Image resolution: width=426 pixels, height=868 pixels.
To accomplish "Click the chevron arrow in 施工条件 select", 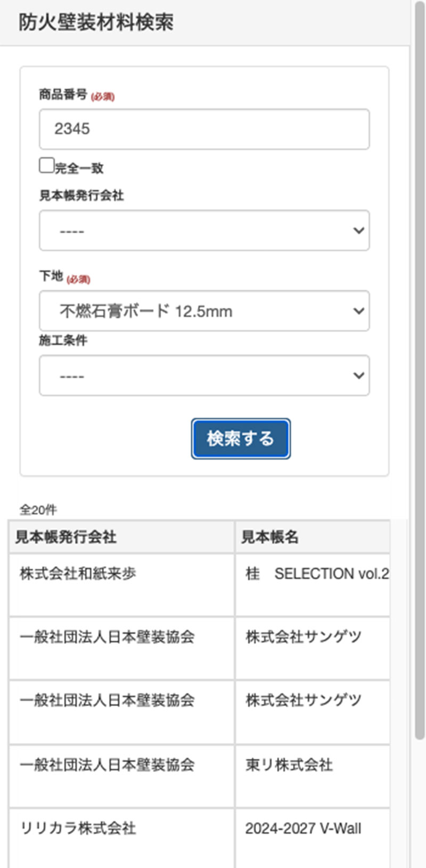I will point(358,375).
